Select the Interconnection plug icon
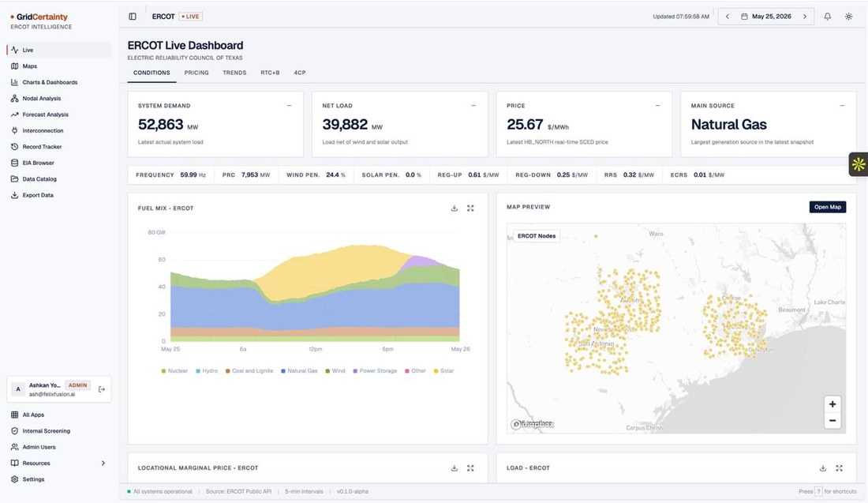Image resolution: width=868 pixels, height=503 pixels. pyautogui.click(x=14, y=131)
